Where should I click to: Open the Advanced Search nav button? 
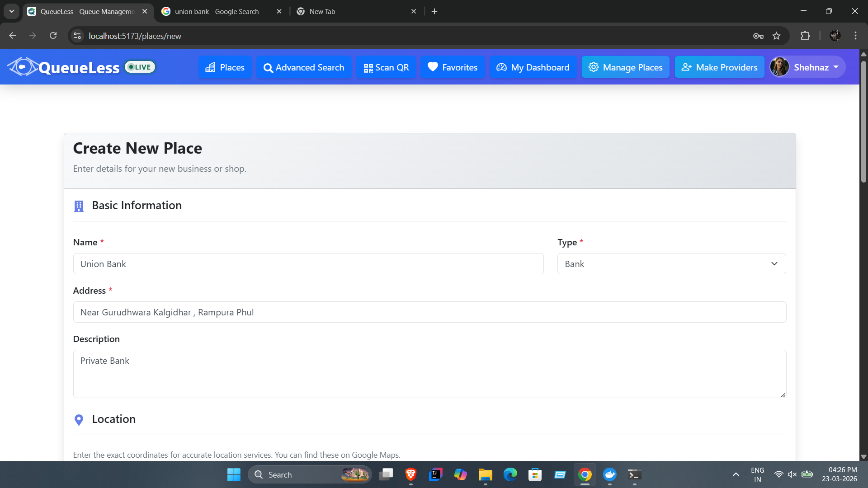point(304,67)
